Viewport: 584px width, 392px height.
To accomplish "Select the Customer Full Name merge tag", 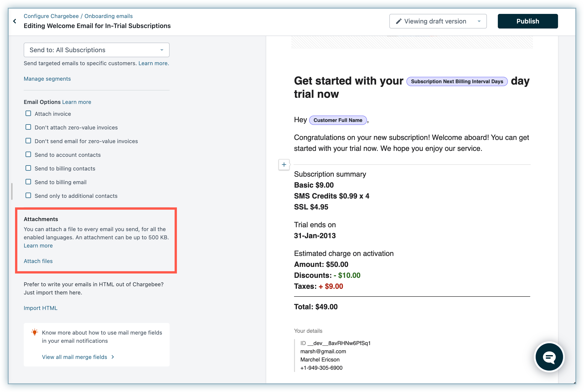I will (x=338, y=120).
